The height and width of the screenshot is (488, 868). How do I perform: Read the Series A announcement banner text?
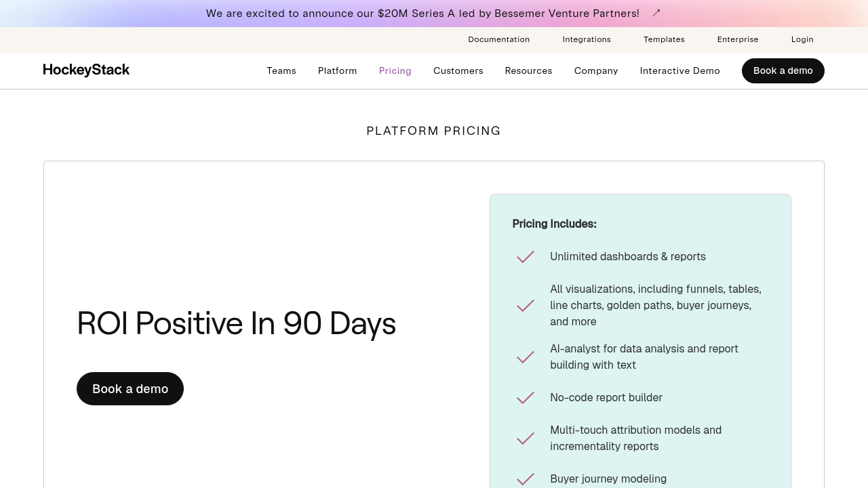click(422, 14)
